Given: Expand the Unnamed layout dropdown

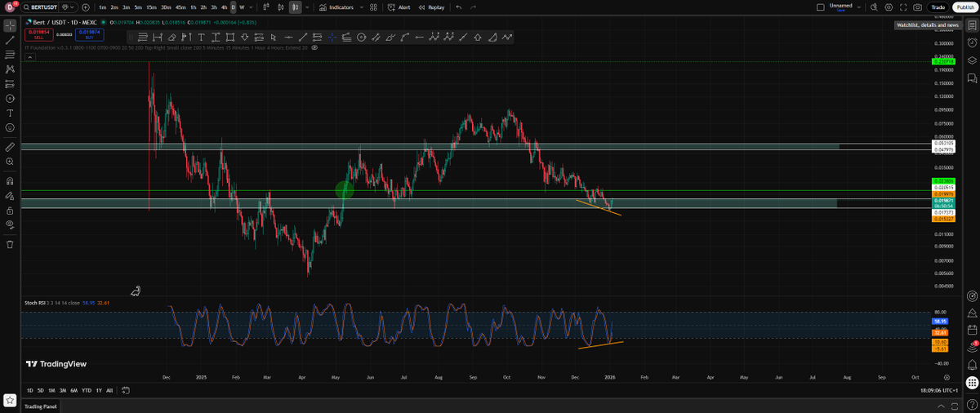Looking at the screenshot, I should point(859,7).
